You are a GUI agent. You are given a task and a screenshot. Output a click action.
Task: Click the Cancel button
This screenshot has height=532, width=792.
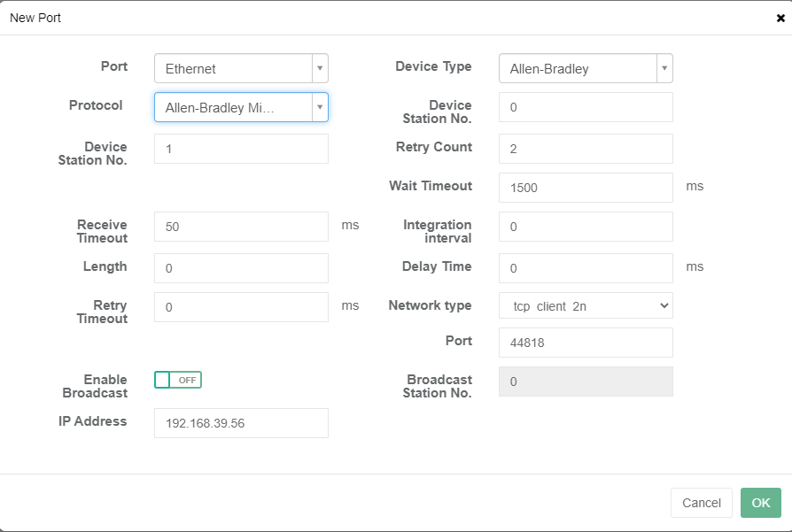pyautogui.click(x=701, y=503)
